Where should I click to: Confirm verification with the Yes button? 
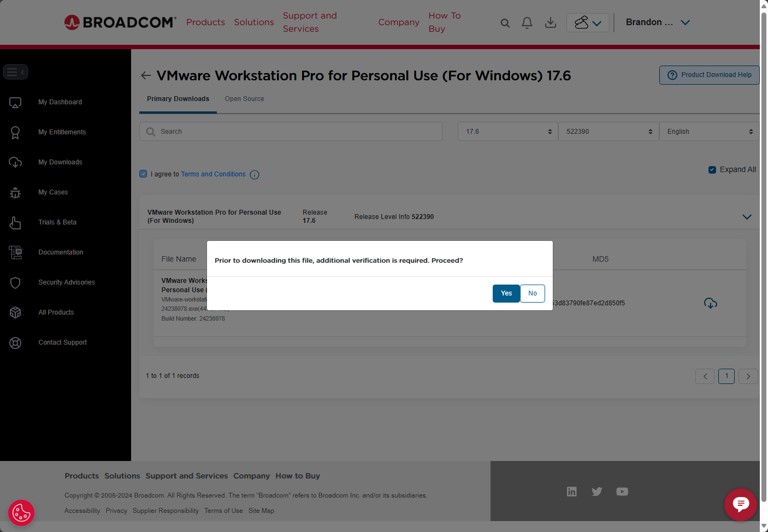pyautogui.click(x=506, y=293)
